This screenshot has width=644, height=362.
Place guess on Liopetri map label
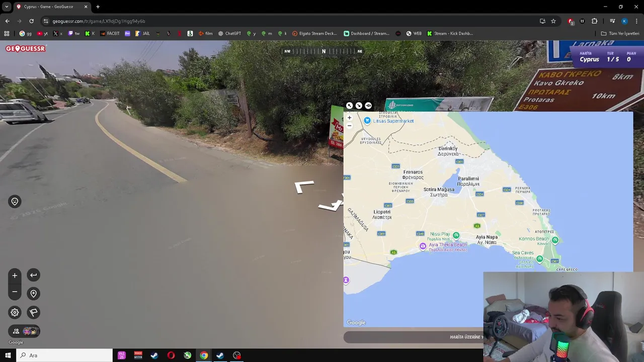tap(382, 214)
